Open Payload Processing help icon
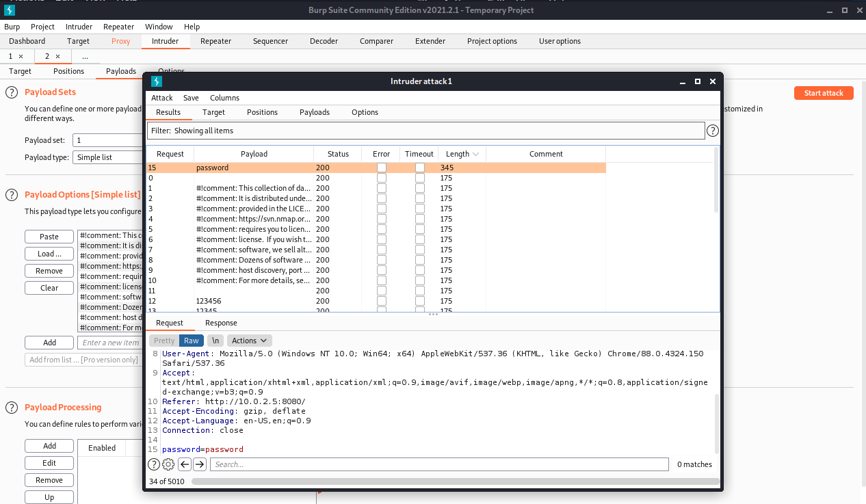The image size is (866, 504). tap(12, 408)
